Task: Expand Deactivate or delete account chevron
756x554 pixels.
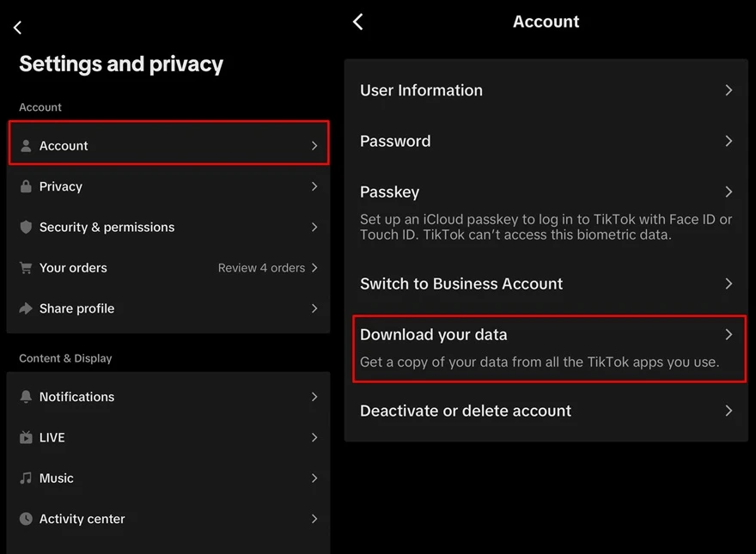Action: tap(728, 411)
